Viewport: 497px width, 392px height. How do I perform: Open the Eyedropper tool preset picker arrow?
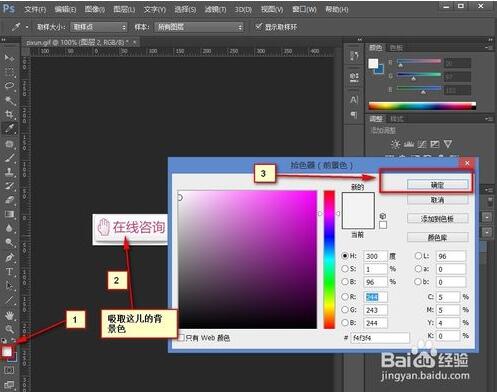27,27
